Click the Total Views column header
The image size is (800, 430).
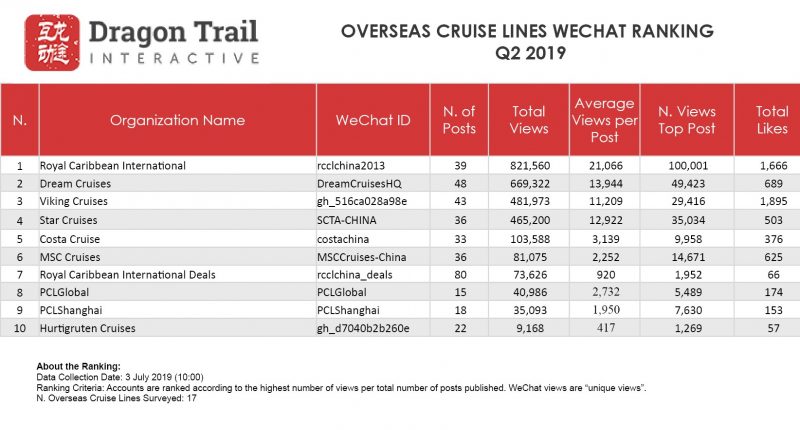529,120
